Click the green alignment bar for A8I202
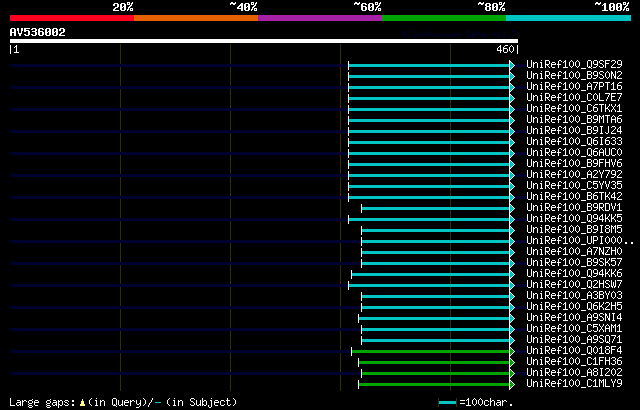The width and height of the screenshot is (640, 410). coord(438,374)
